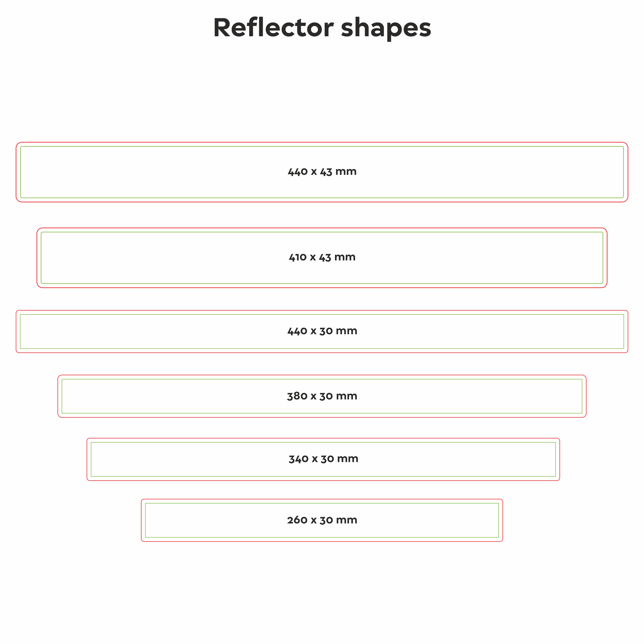Viewport: 644px width, 644px height.
Task: Select the red outline of the 340 x 30 shape
Action: [323, 438]
